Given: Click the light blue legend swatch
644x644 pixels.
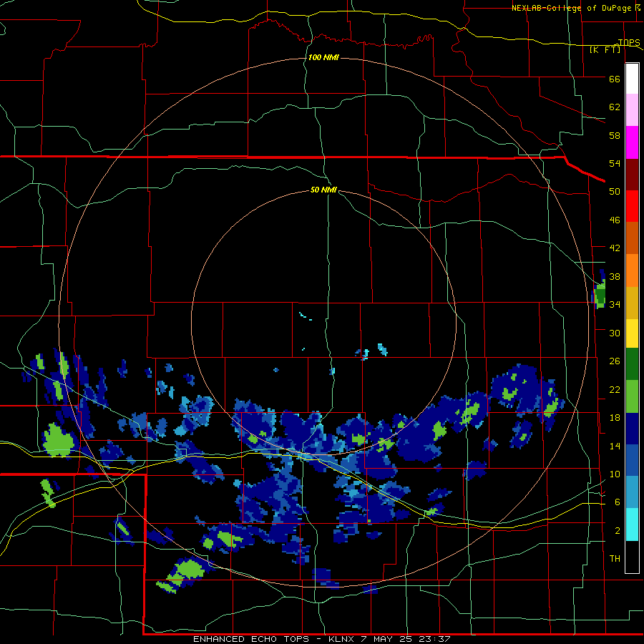Looking at the screenshot, I should click(632, 492).
